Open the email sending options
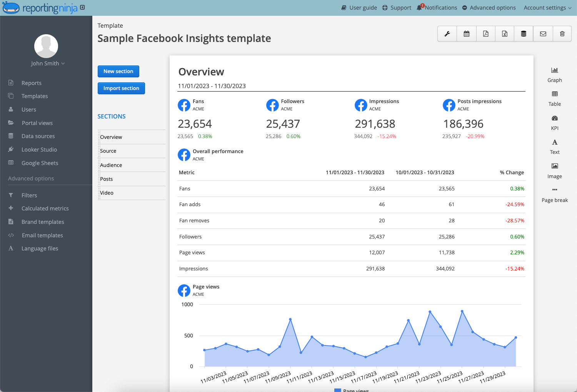The height and width of the screenshot is (392, 577). (x=543, y=33)
